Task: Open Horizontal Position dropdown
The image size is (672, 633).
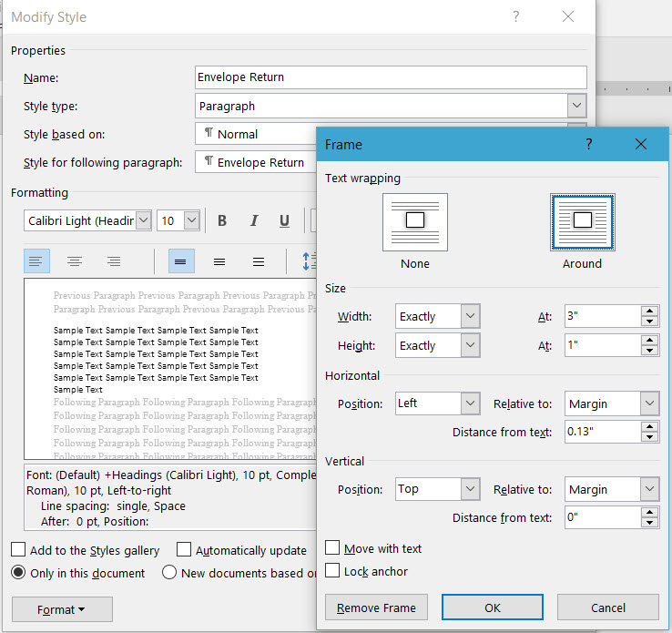Action: pos(470,403)
